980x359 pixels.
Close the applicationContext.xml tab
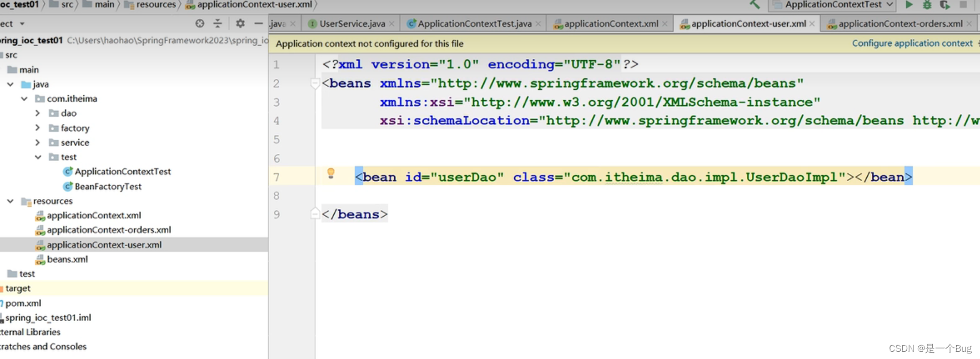tap(665, 24)
